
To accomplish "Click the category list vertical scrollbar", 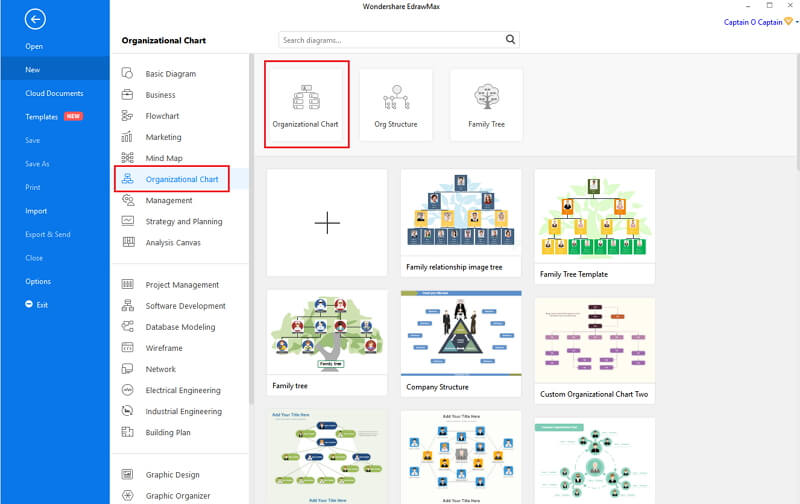I will [251, 230].
